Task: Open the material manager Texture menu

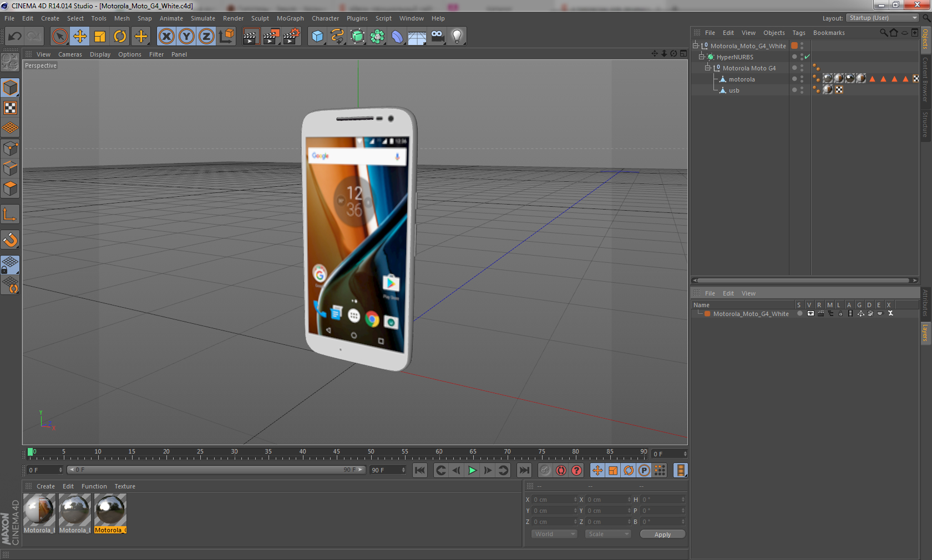Action: (x=125, y=486)
